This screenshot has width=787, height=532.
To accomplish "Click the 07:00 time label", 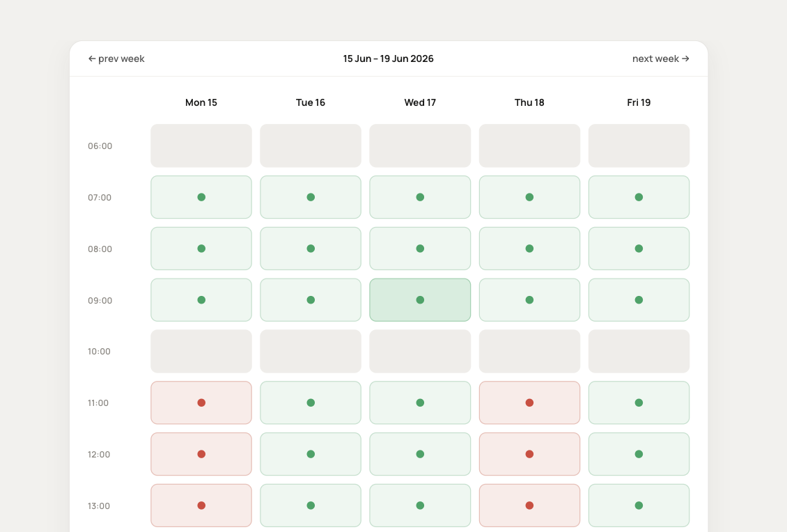I will tap(100, 198).
